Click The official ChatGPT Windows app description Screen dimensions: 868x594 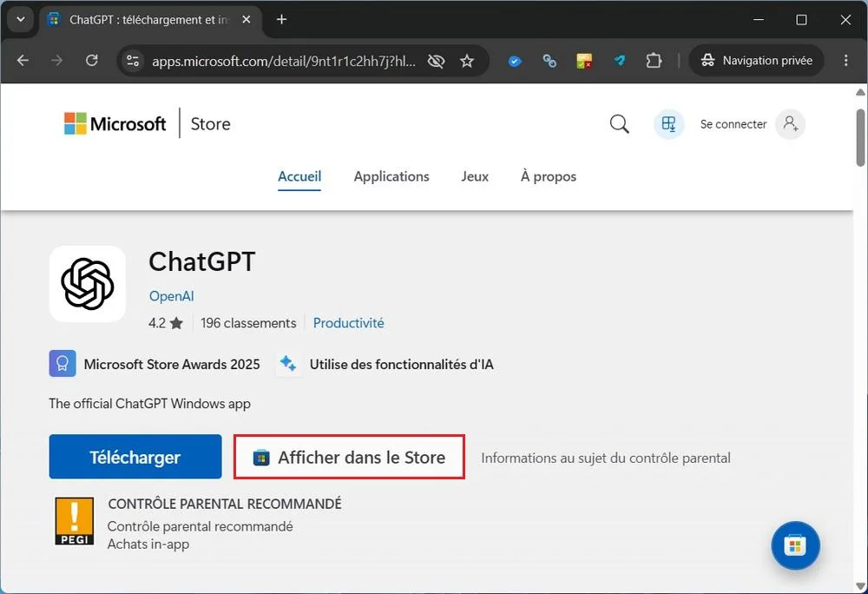click(x=149, y=404)
